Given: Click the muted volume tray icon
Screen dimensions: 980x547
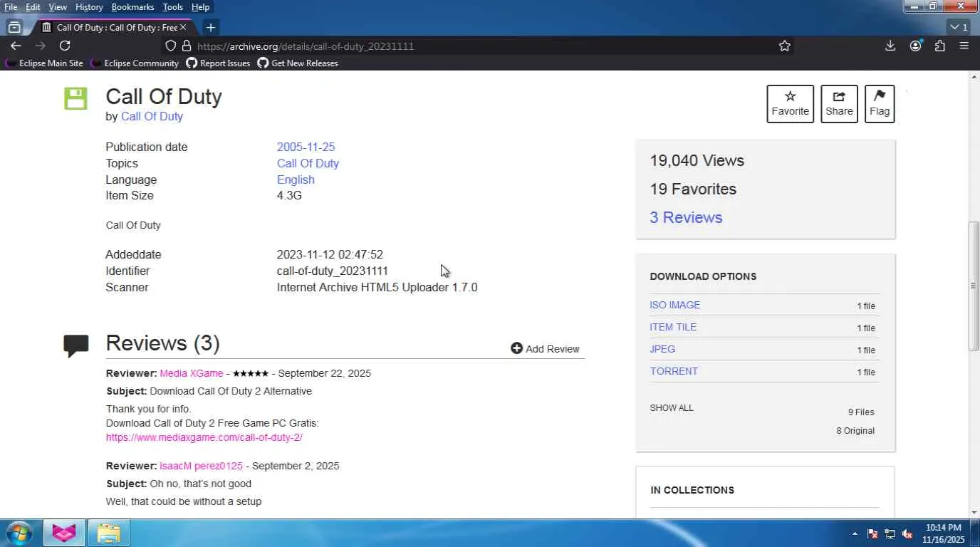Looking at the screenshot, I should coord(907,533).
